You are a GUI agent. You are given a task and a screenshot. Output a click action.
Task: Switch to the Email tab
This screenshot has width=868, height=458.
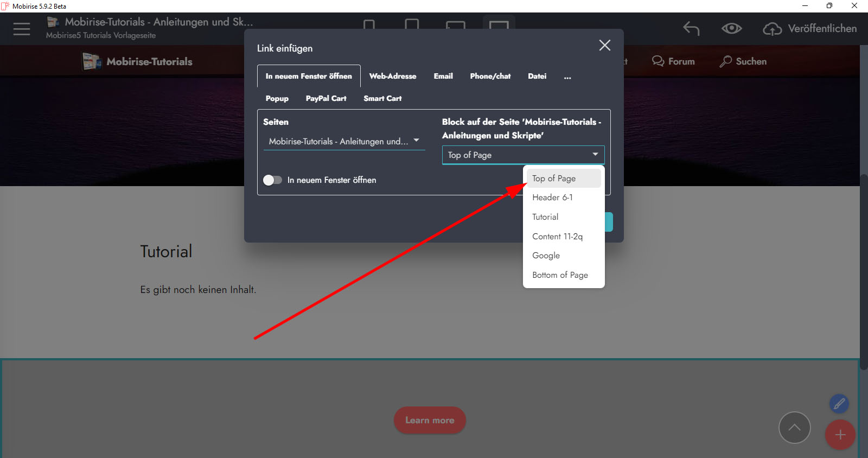pyautogui.click(x=443, y=76)
